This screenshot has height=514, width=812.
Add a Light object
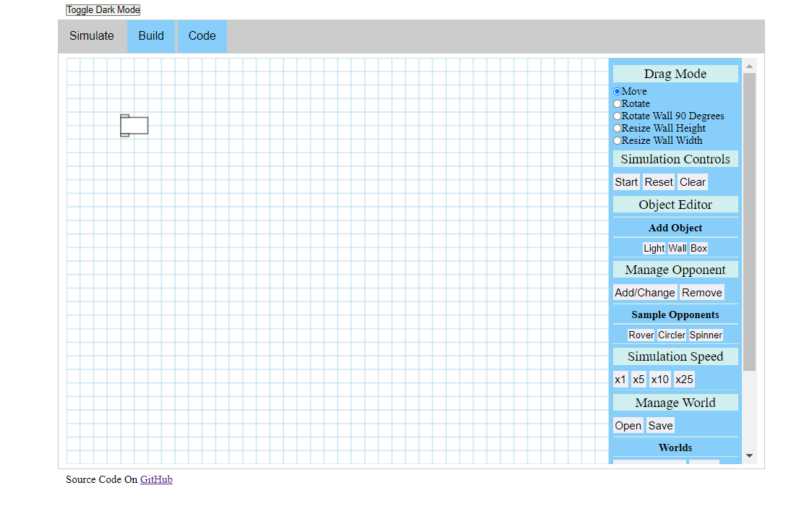point(654,249)
